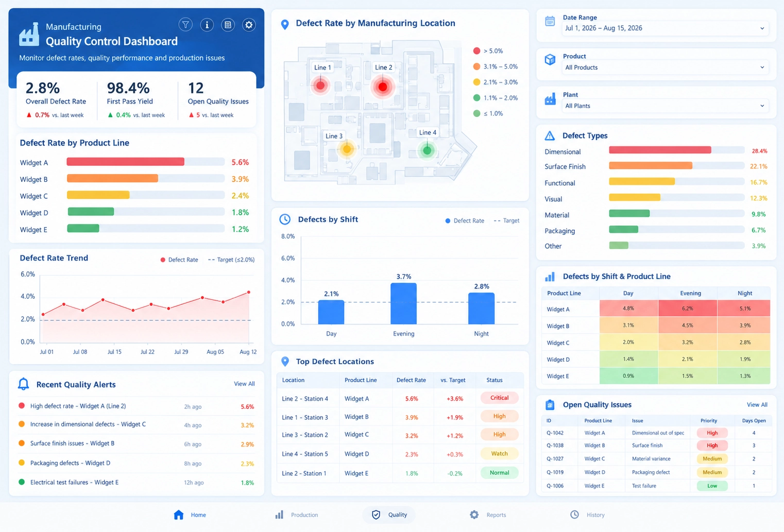The image size is (784, 532).
Task: Click View All in Open Quality Issues
Action: tap(757, 405)
